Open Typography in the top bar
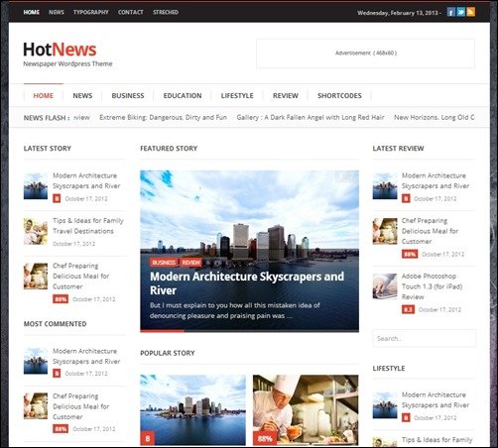 pos(91,12)
